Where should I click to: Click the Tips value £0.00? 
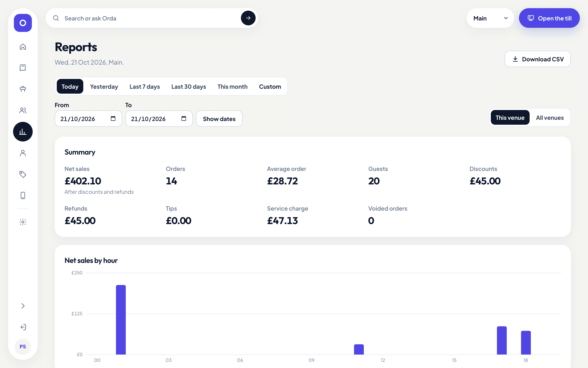(179, 221)
